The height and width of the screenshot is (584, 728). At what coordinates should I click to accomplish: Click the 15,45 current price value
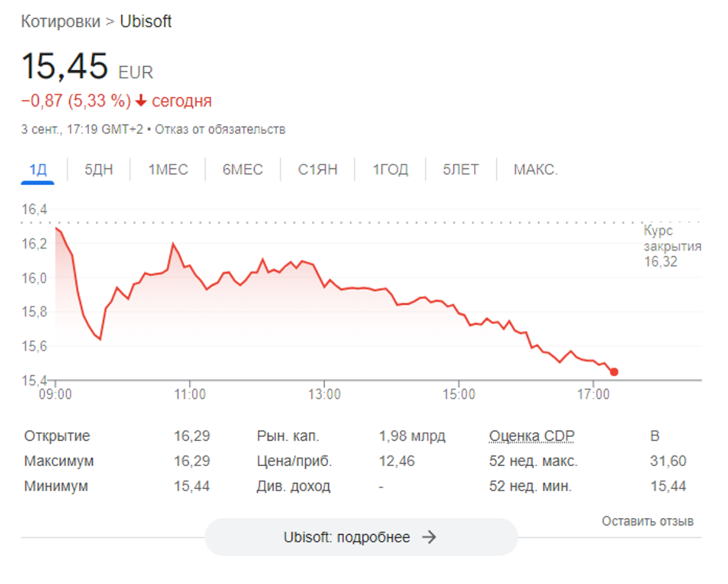pyautogui.click(x=64, y=66)
